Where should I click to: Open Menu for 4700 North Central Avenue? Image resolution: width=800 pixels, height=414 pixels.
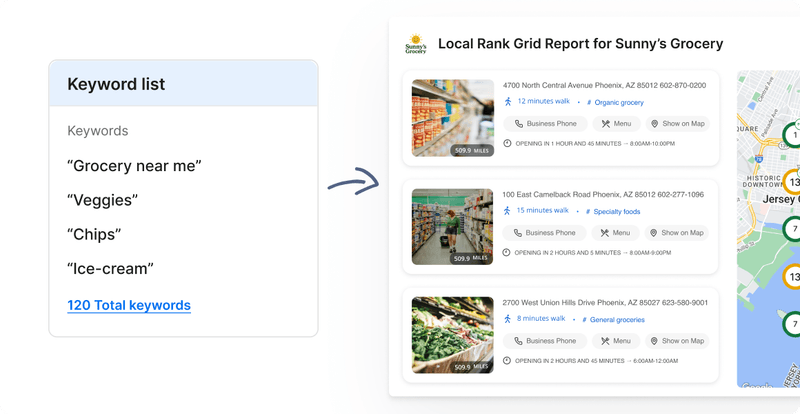click(x=616, y=124)
